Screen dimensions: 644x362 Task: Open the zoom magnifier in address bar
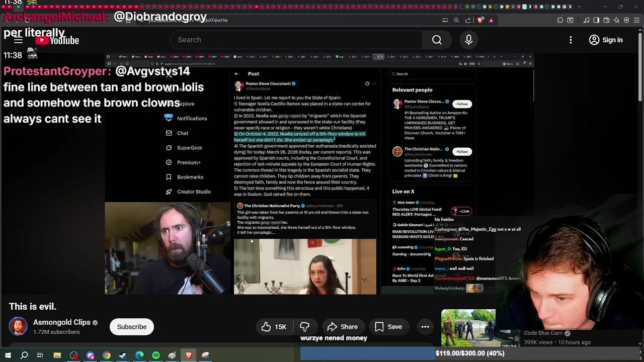click(x=456, y=20)
